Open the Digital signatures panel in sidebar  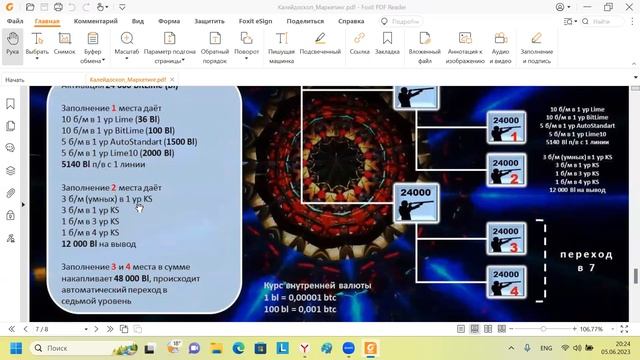click(x=11, y=238)
